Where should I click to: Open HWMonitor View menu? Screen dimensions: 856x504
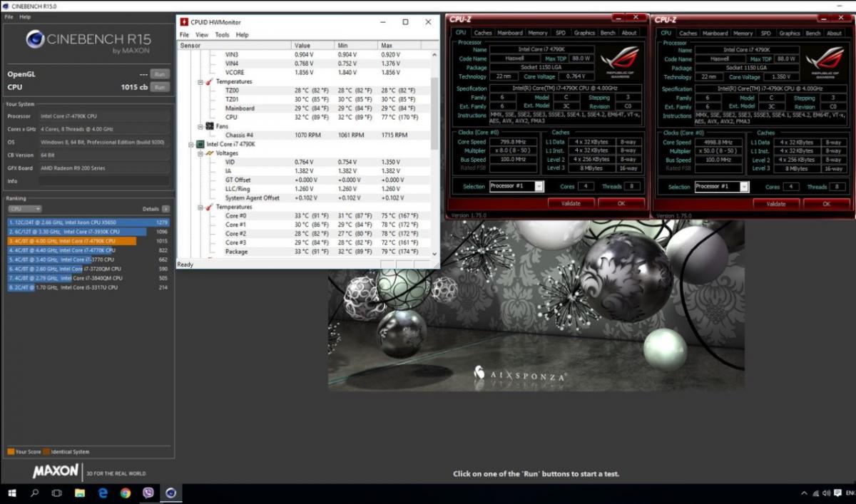click(202, 34)
